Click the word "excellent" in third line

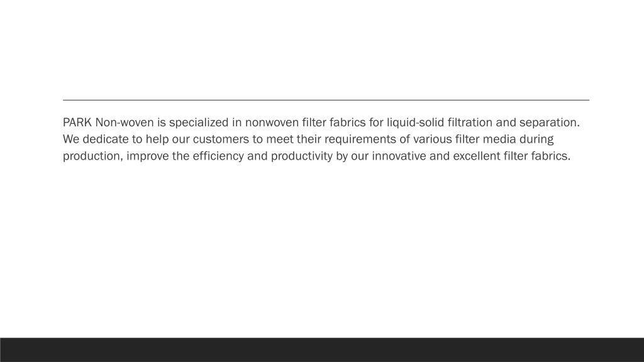click(x=477, y=156)
